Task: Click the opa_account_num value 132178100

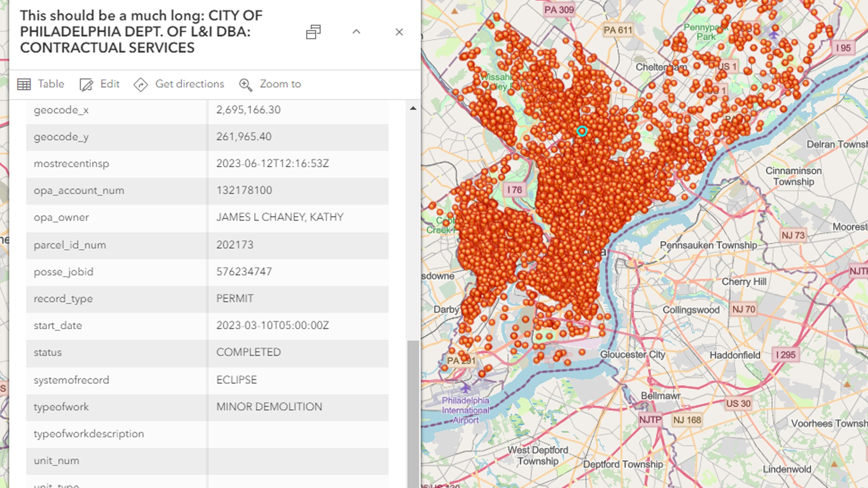Action: (244, 190)
